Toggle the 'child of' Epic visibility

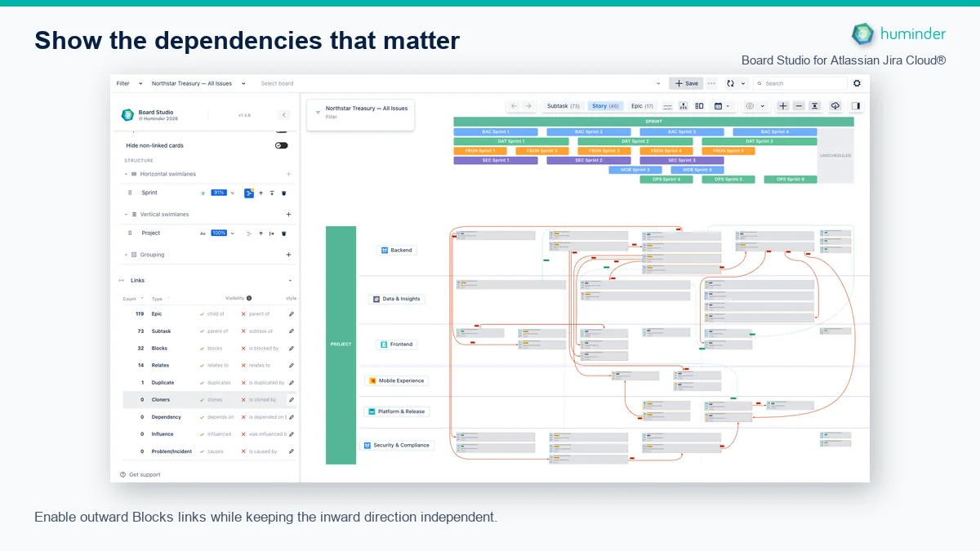tap(203, 314)
